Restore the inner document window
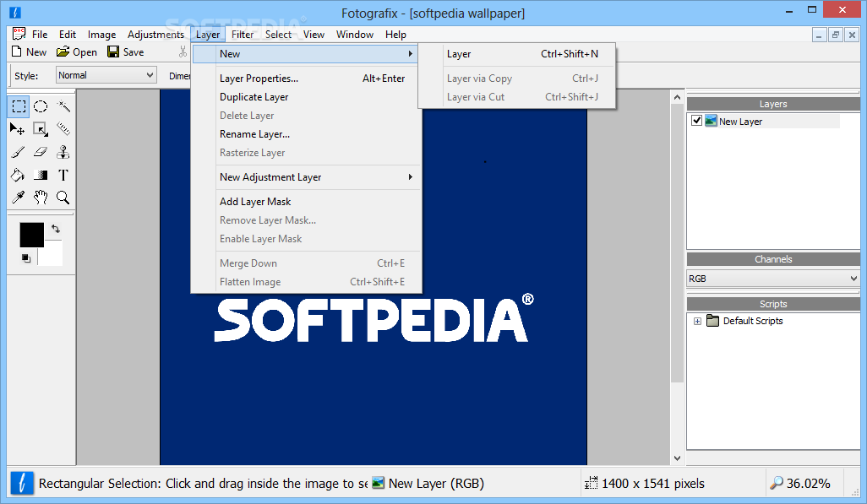The image size is (867, 504). [836, 35]
